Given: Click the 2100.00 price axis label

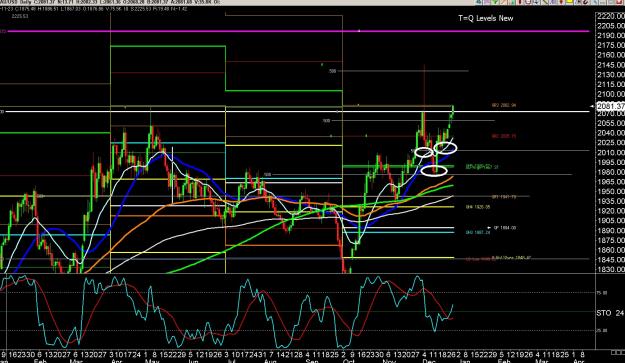Looking at the screenshot, I should click(611, 94).
